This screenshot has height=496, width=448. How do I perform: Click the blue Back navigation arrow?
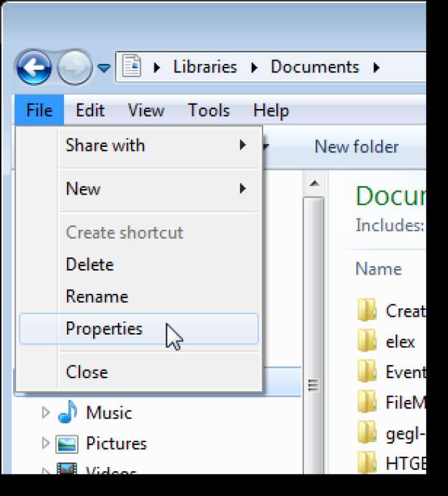pyautogui.click(x=34, y=67)
